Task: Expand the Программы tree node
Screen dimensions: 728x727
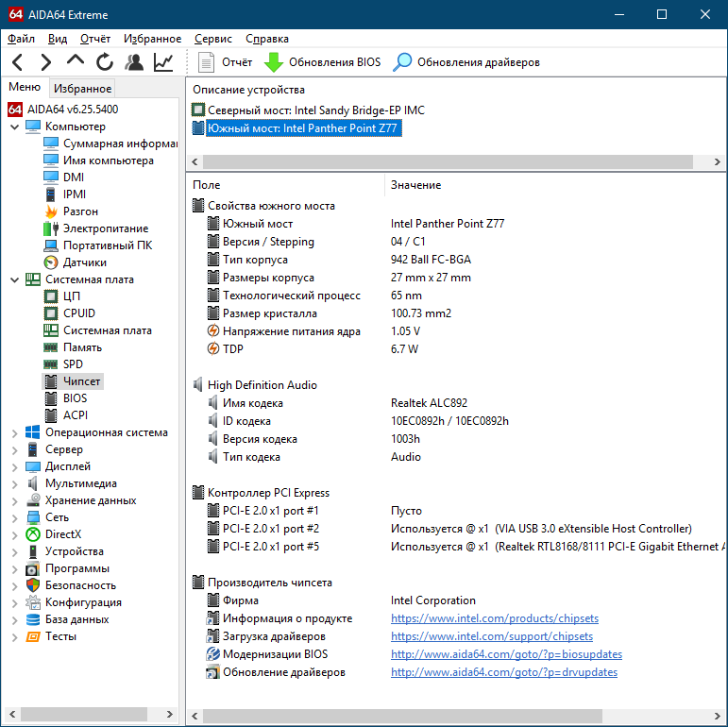Action: [x=15, y=568]
